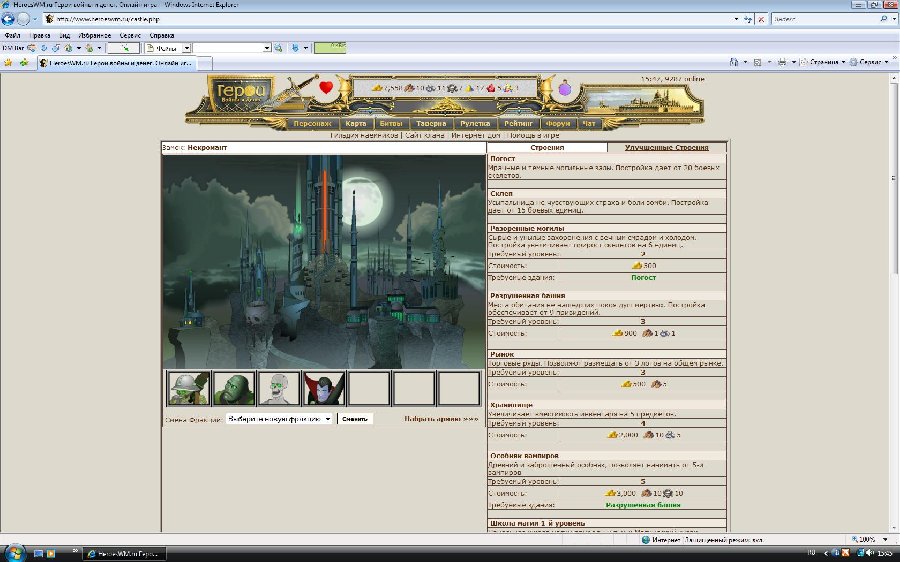Open the Файл menu
The image size is (900, 562).
(x=12, y=36)
